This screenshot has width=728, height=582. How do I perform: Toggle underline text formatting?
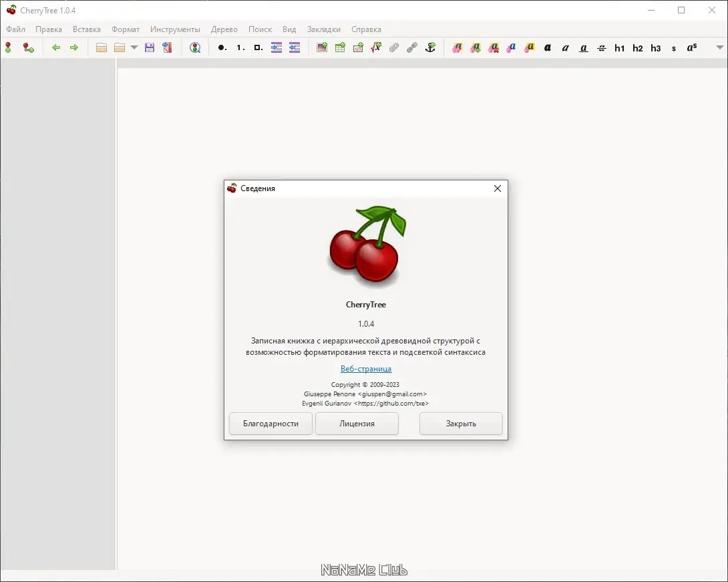[584, 48]
